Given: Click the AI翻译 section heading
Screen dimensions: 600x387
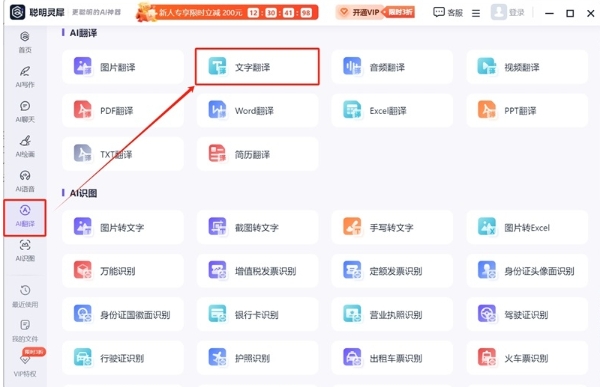Looking at the screenshot, I should click(x=83, y=33).
